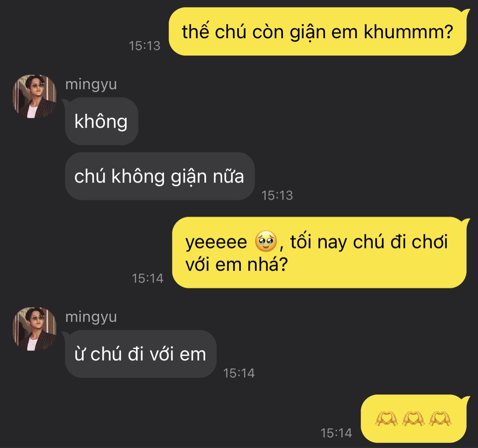Select the "yeeeee, tối nay chú đi chơi" bubble

pos(319,252)
